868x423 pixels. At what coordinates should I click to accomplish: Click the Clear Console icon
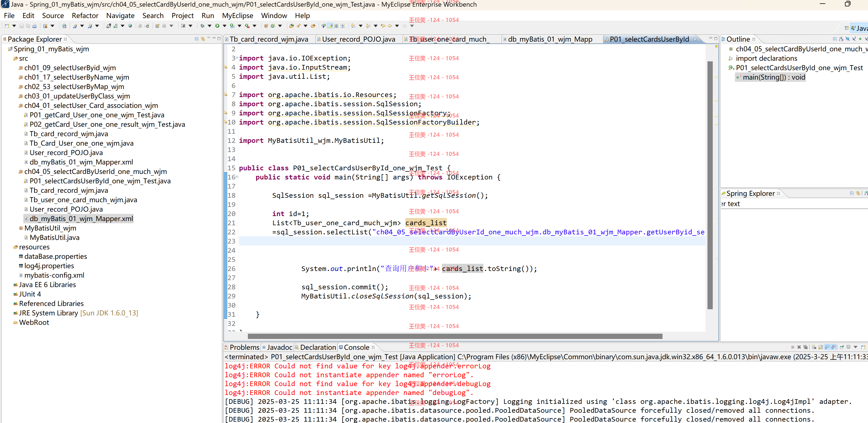pyautogui.click(x=814, y=347)
